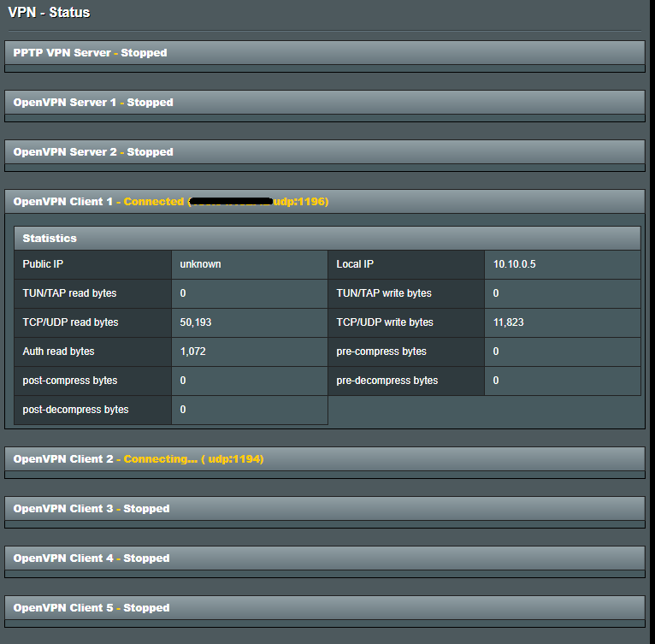Select the pre-decompress bytes value 0
The height and width of the screenshot is (644, 655).
click(496, 381)
